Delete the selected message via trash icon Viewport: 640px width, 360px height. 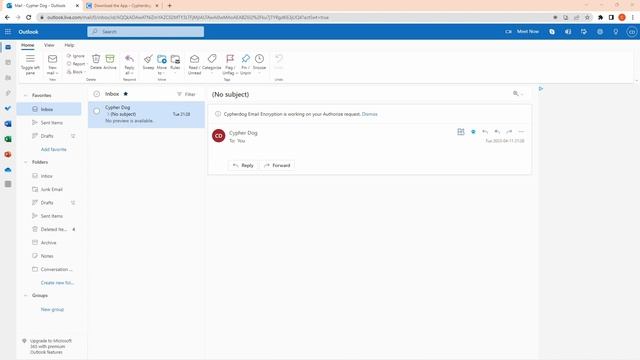tap(96, 59)
